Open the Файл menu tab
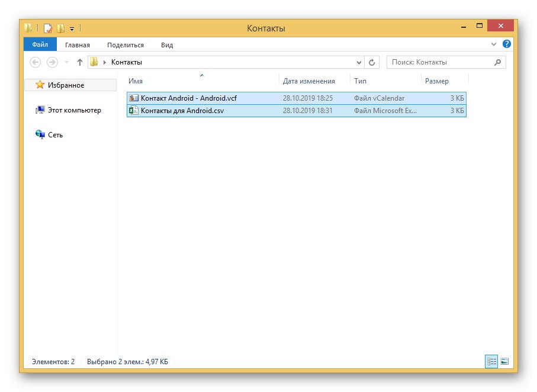537x392 pixels. coord(40,44)
